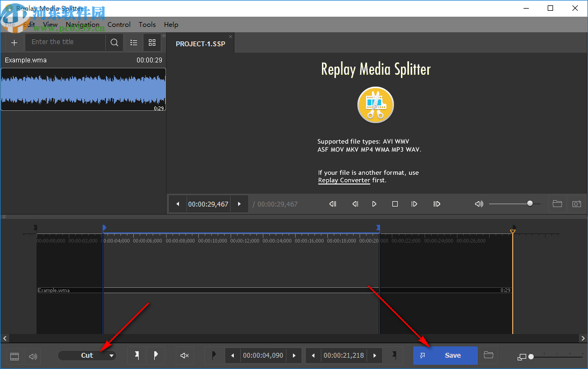Open the Replay Converter link
Screen dimensions: 588x369
tap(344, 180)
